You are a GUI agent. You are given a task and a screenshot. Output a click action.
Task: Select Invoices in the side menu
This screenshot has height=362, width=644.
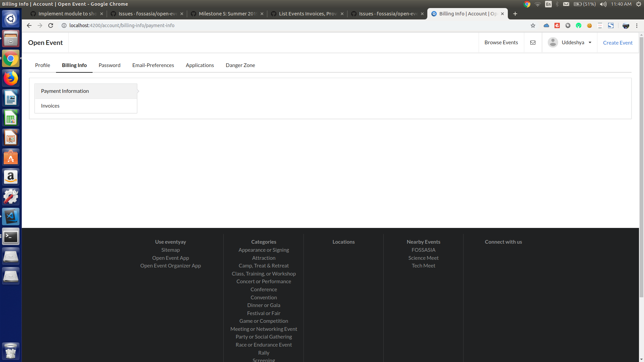pos(50,106)
